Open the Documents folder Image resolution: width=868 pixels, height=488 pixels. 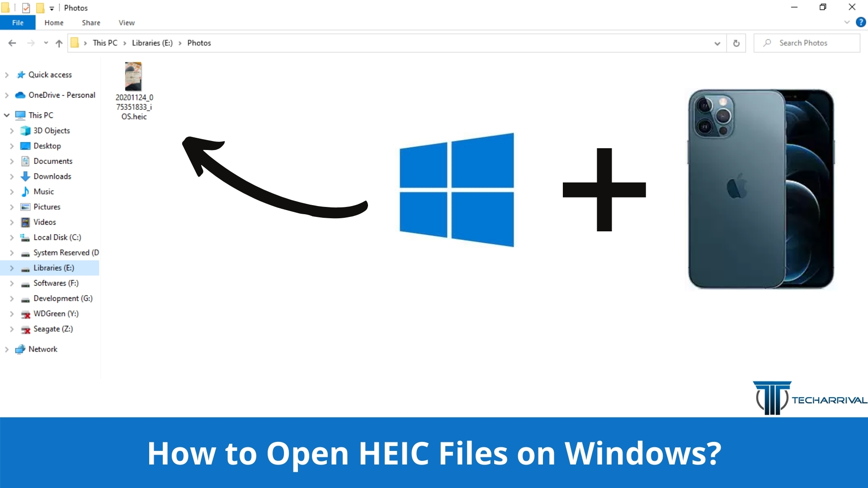pos(52,161)
